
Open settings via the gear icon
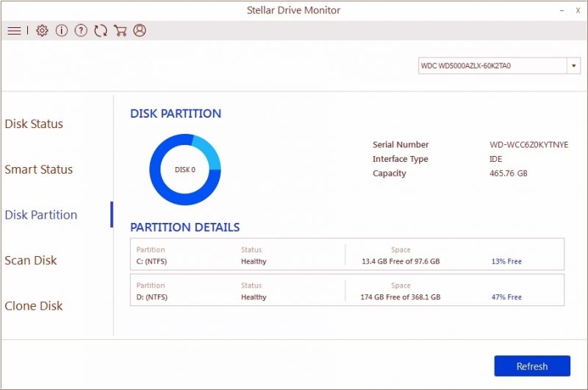pos(42,30)
